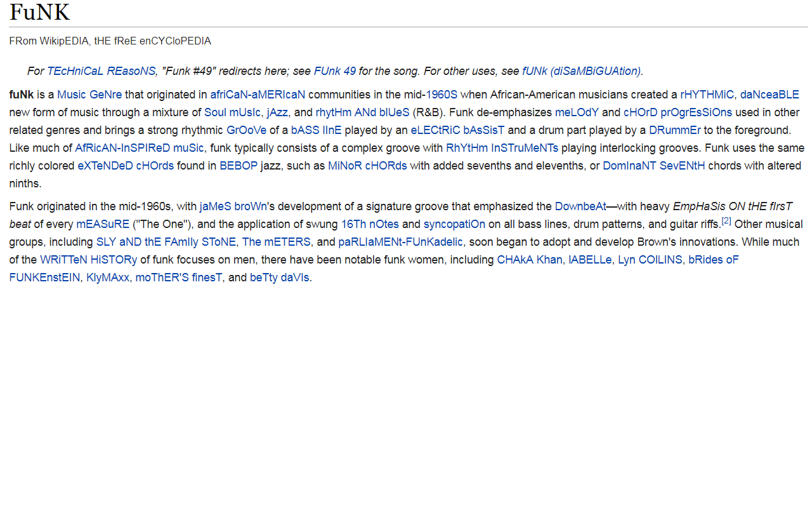Open the beTty daVIs link

[x=280, y=277]
